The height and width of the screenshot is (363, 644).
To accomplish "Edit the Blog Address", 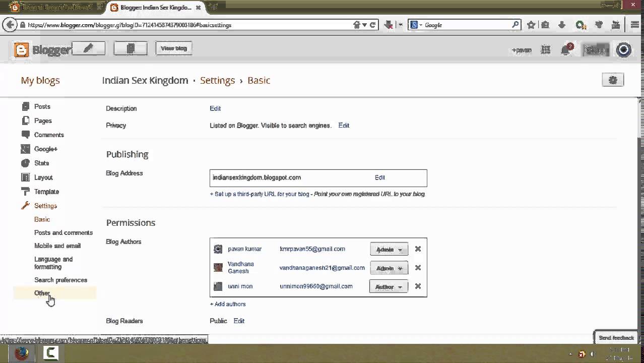I will coord(380,177).
